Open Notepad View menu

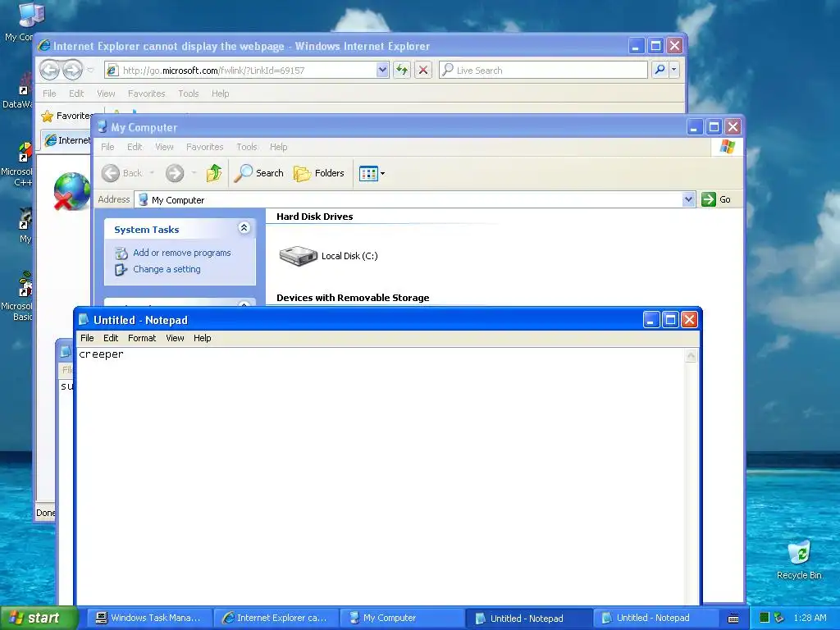coord(176,338)
